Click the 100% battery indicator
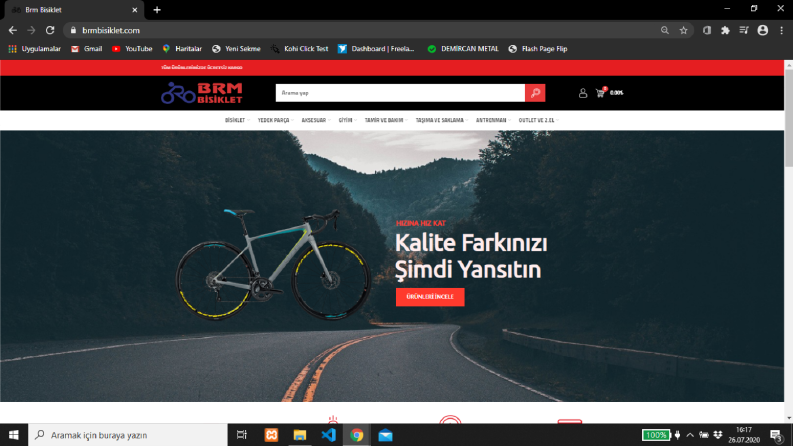The width and height of the screenshot is (793, 446). (656, 435)
